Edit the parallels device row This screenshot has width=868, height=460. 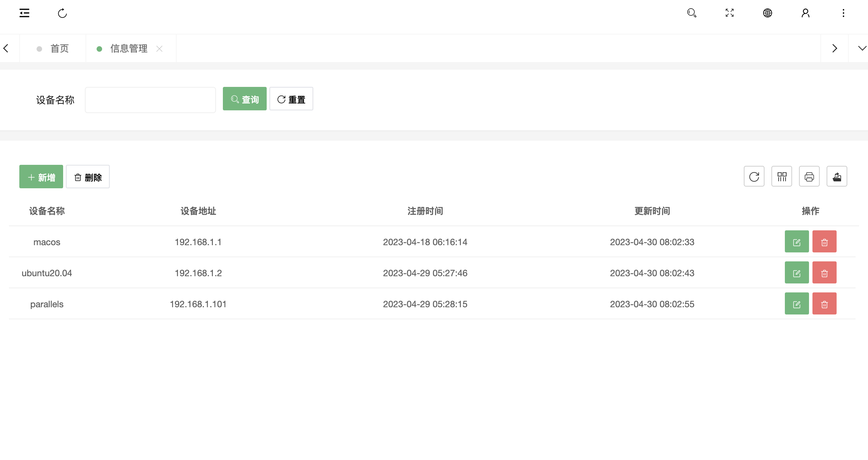click(x=797, y=304)
